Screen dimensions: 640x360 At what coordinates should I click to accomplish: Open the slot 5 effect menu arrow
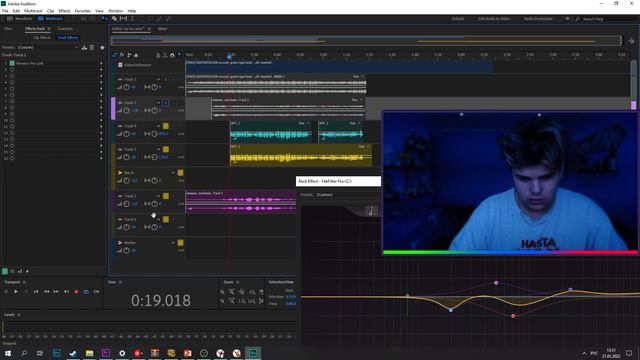101,89
